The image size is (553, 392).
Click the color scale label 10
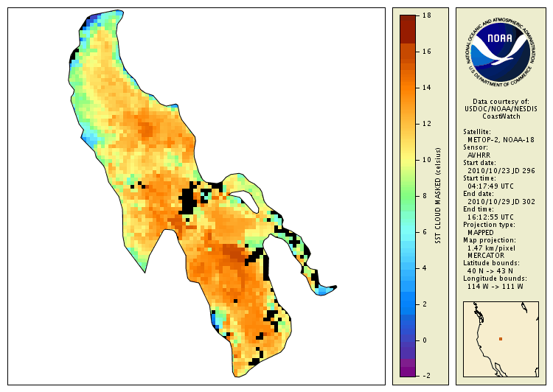427,160
